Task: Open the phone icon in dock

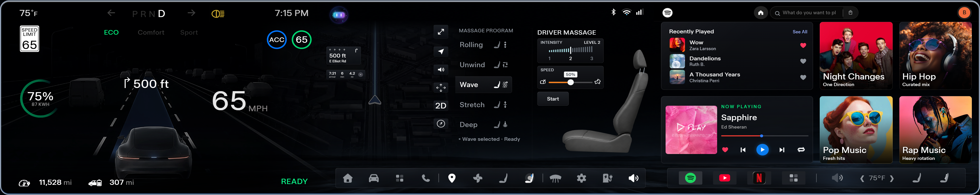Action: coord(426,178)
